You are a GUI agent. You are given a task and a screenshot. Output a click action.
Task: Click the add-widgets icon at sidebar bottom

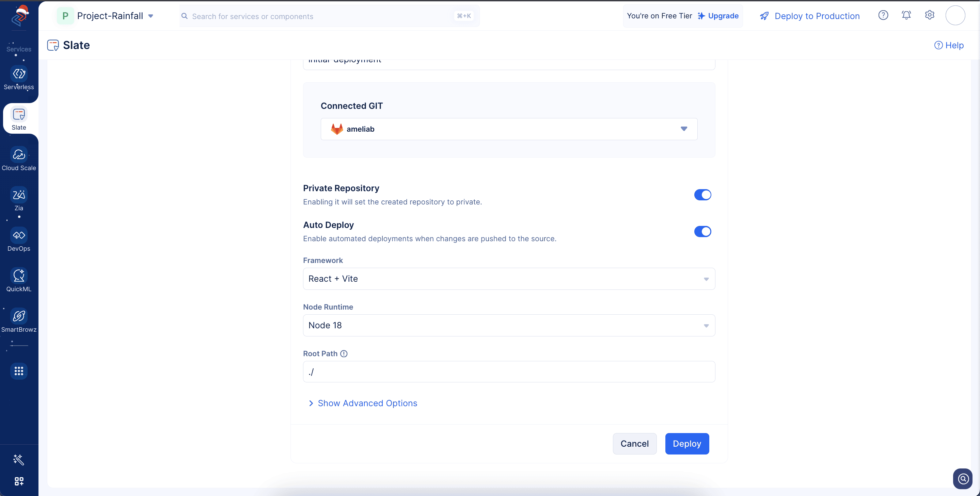click(19, 481)
